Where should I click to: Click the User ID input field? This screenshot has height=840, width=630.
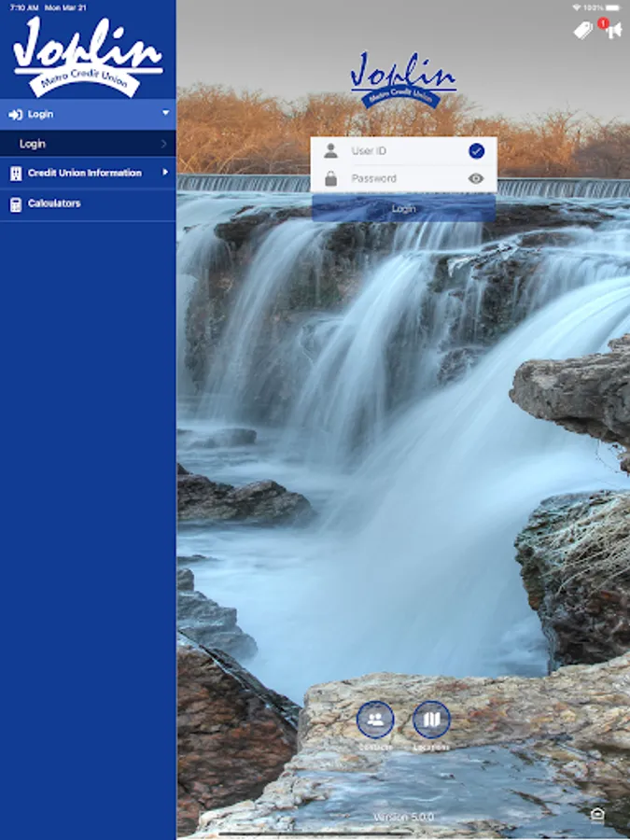[401, 151]
